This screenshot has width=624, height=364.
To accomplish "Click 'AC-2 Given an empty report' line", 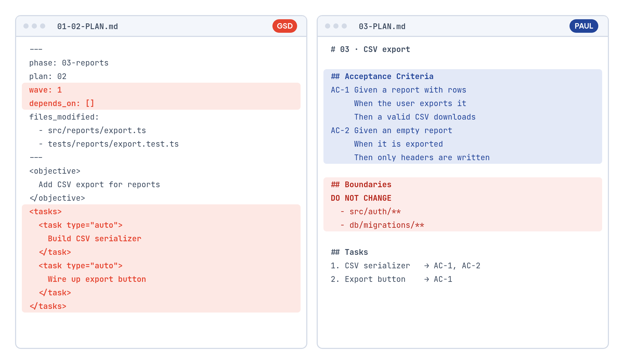I will click(x=392, y=131).
